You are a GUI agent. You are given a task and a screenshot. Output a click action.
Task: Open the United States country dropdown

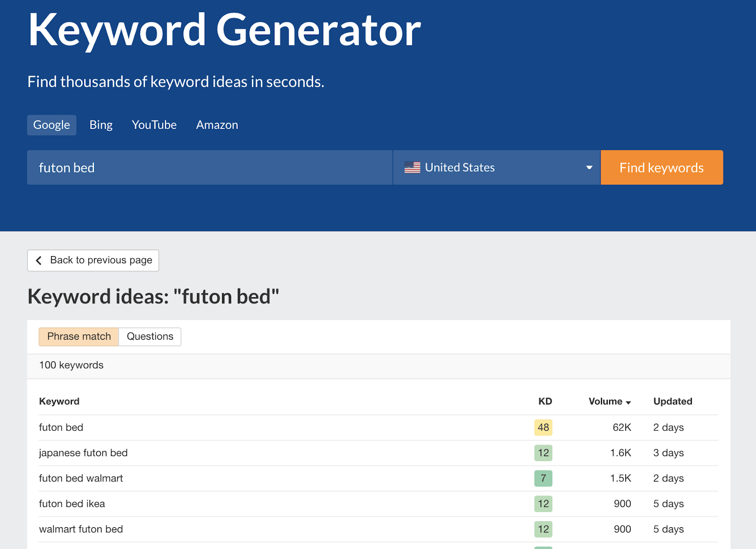tap(496, 168)
